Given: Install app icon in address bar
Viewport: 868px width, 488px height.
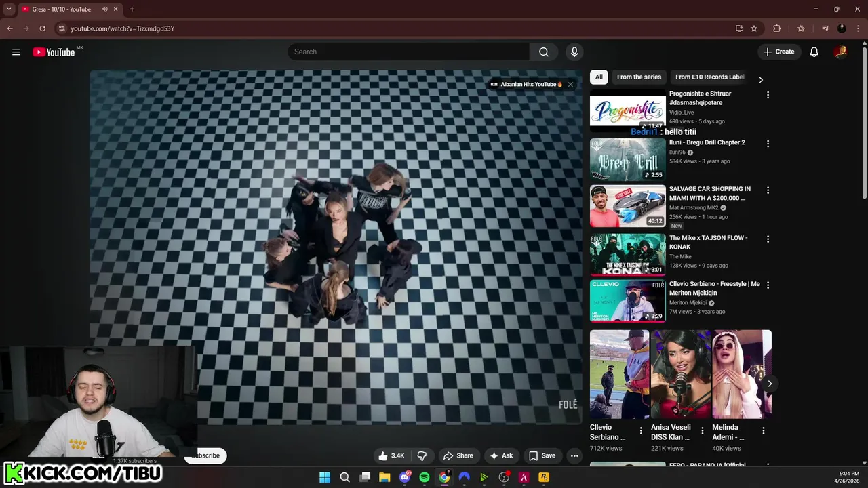Looking at the screenshot, I should 739,28.
